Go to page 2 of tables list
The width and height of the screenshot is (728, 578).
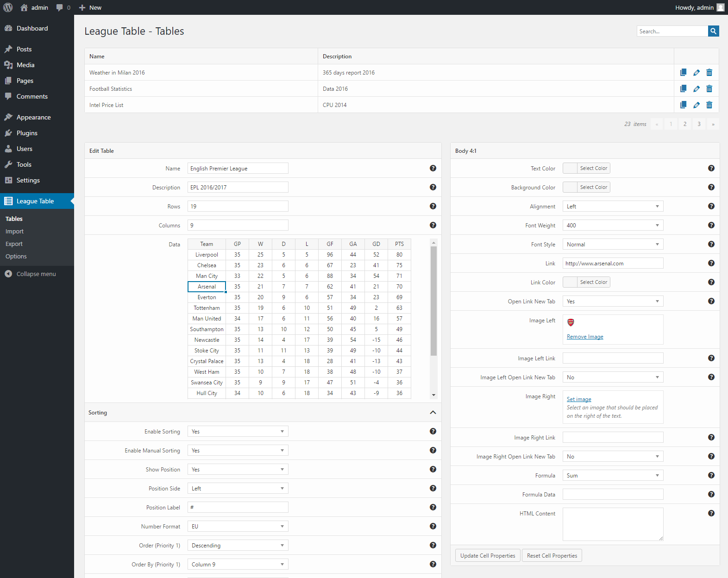[x=684, y=124]
